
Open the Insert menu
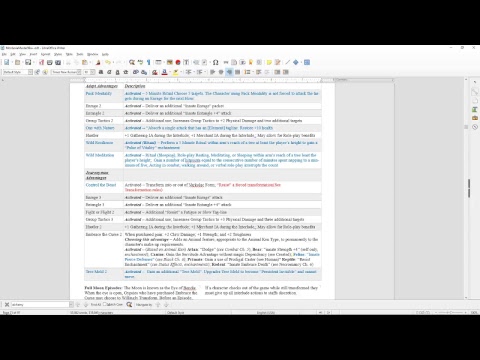[x=33, y=54]
